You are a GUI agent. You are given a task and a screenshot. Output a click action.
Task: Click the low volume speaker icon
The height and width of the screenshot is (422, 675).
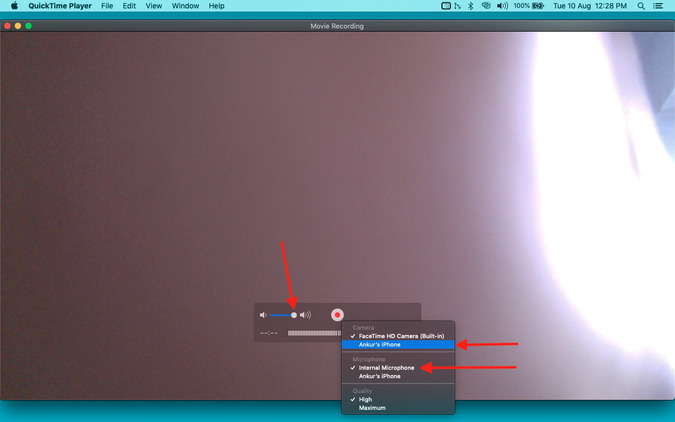[263, 315]
